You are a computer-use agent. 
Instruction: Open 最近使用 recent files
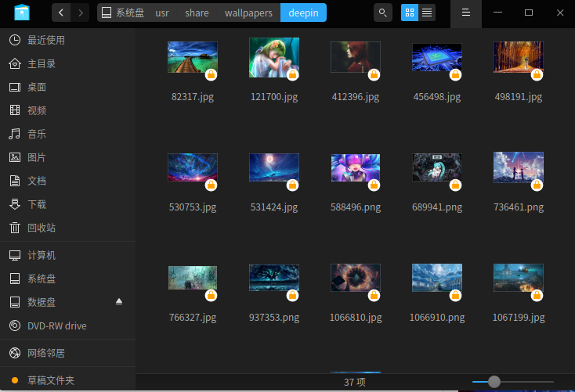[68, 40]
